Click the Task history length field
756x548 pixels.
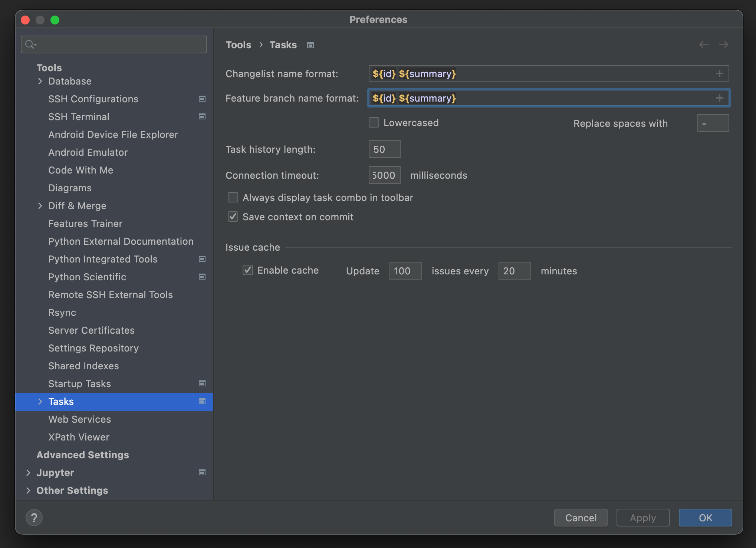384,149
